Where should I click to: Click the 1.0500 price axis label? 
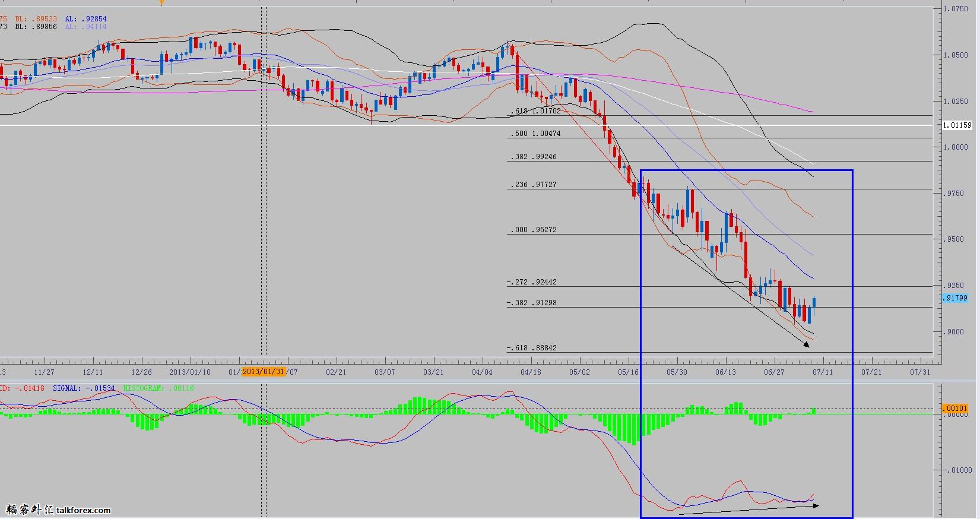coord(956,55)
